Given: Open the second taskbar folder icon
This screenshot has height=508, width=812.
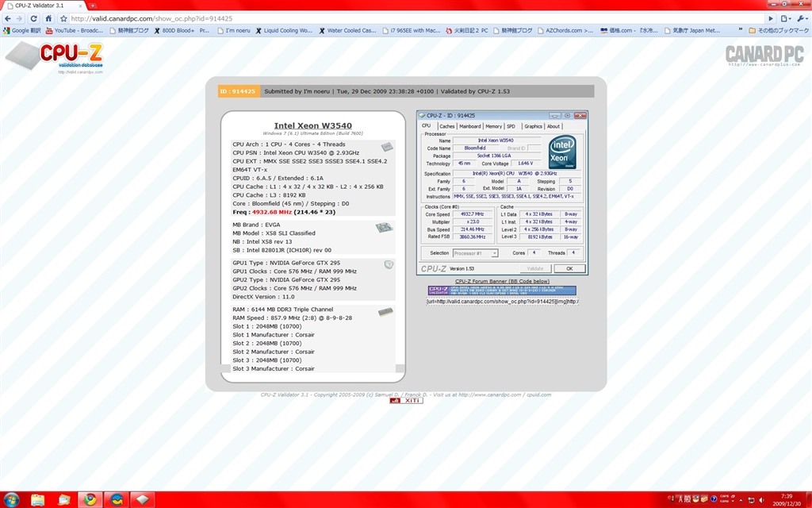Looking at the screenshot, I should 64,500.
